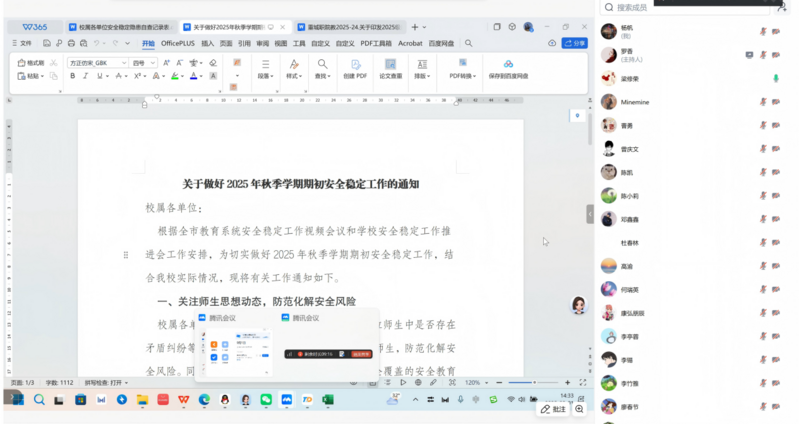
Task: Toggle Minemine's camera-off icon
Action: coord(776,102)
